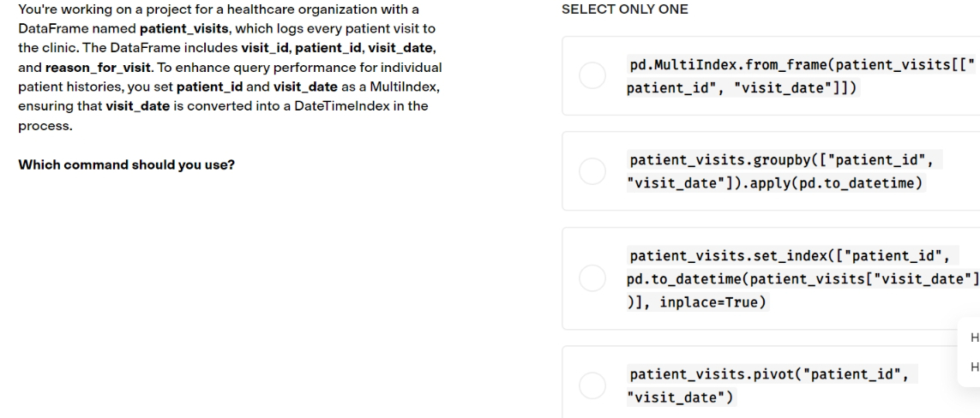Viewport: 980px width, 418px height.
Task: Click the bold patient_visits DataFrame name
Action: (184, 29)
